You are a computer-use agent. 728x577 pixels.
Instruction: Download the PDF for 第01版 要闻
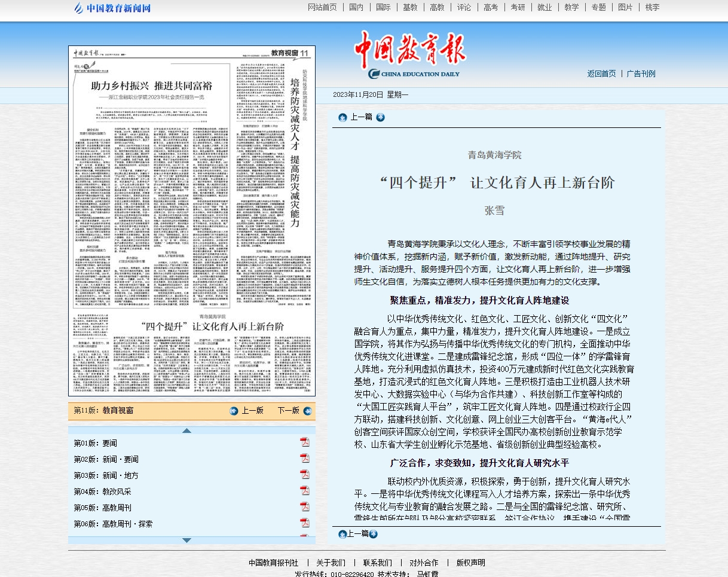(x=305, y=442)
